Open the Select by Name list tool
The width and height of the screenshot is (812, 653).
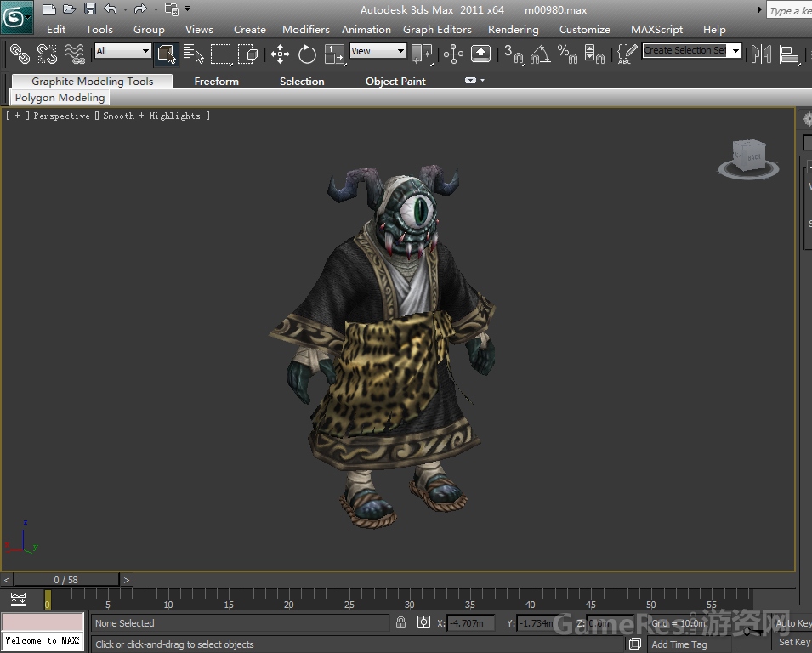click(194, 54)
